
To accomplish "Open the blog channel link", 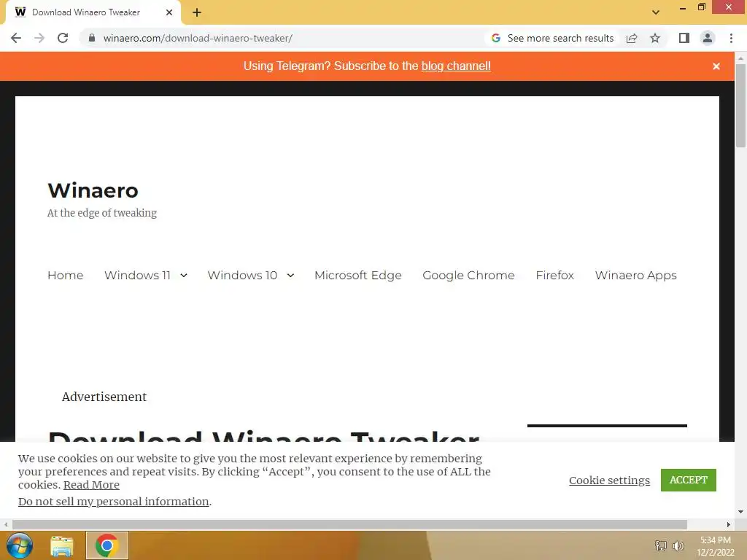I will pyautogui.click(x=456, y=66).
